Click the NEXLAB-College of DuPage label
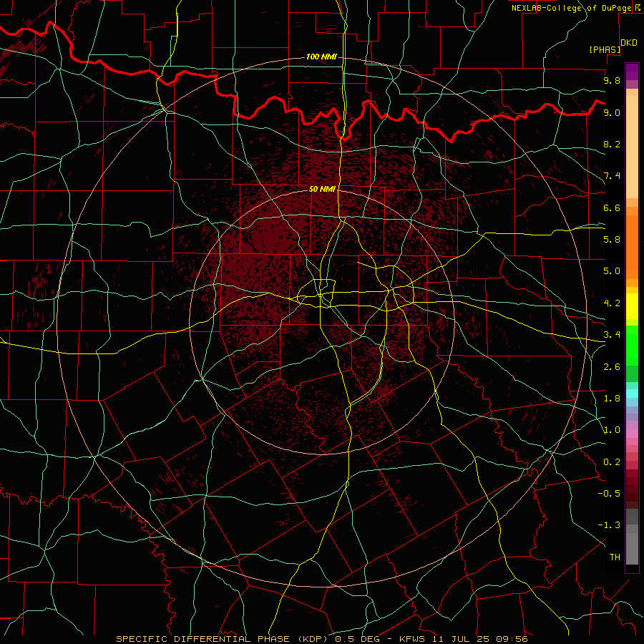Viewport: 644px width, 644px height. (x=571, y=8)
